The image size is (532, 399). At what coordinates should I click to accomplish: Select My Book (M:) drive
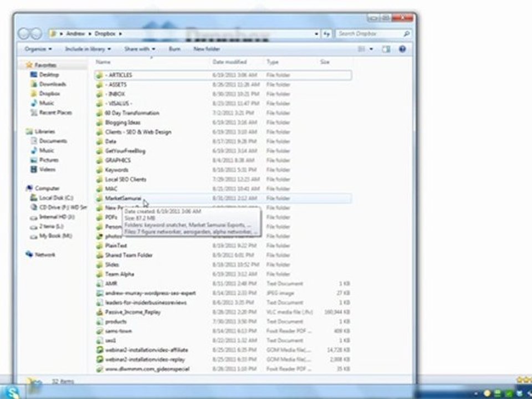tap(55, 236)
